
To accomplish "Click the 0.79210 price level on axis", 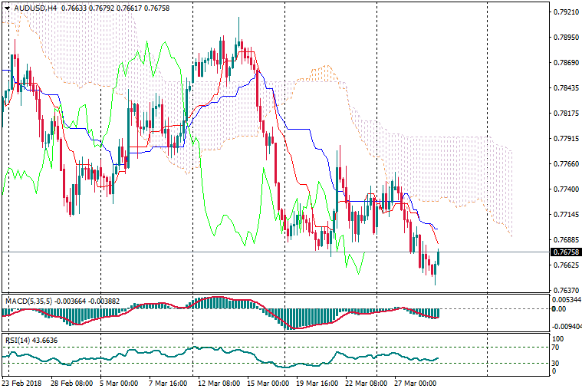I will pos(565,12).
